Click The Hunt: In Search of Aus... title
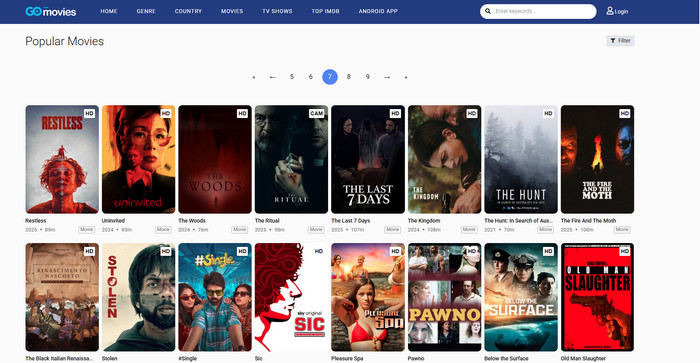 519,221
